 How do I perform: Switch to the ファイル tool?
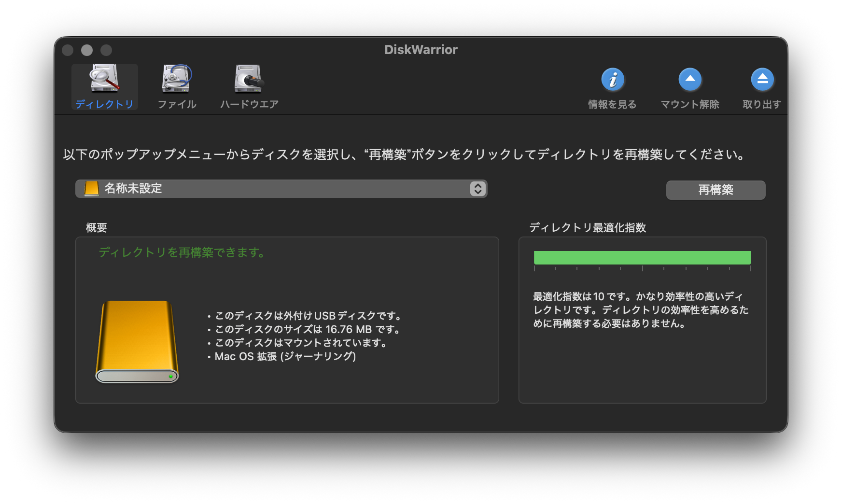coord(177,87)
